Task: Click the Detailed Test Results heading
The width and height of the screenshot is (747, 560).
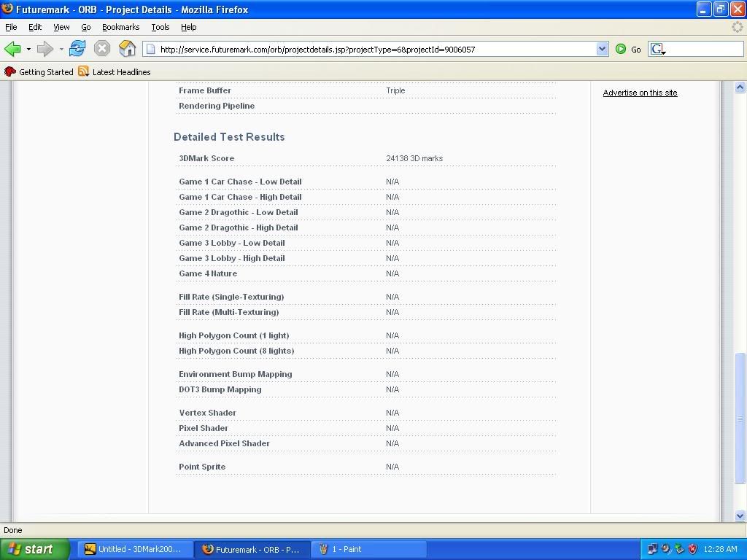Action: pos(229,136)
